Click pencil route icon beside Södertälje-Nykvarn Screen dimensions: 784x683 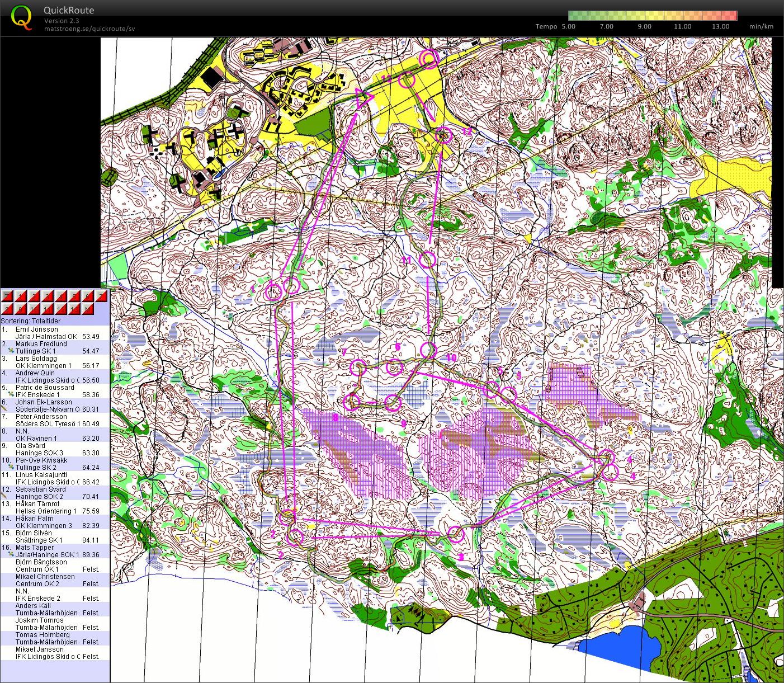pos(4,409)
